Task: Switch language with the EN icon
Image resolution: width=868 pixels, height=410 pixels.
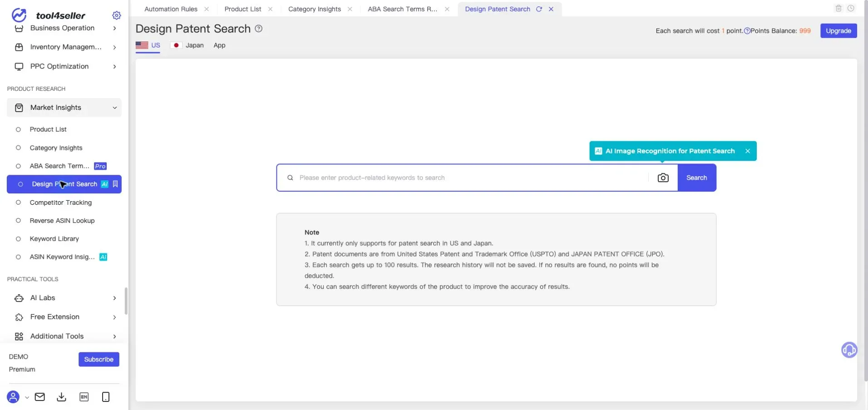Action: click(x=84, y=397)
